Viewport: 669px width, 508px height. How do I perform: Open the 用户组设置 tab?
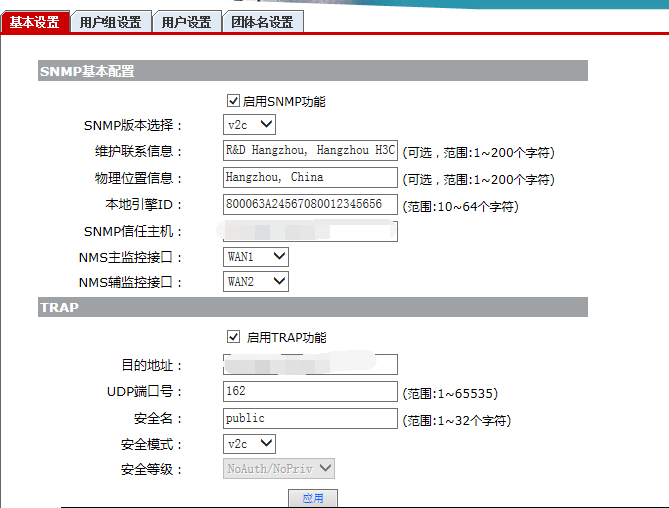tap(111, 22)
